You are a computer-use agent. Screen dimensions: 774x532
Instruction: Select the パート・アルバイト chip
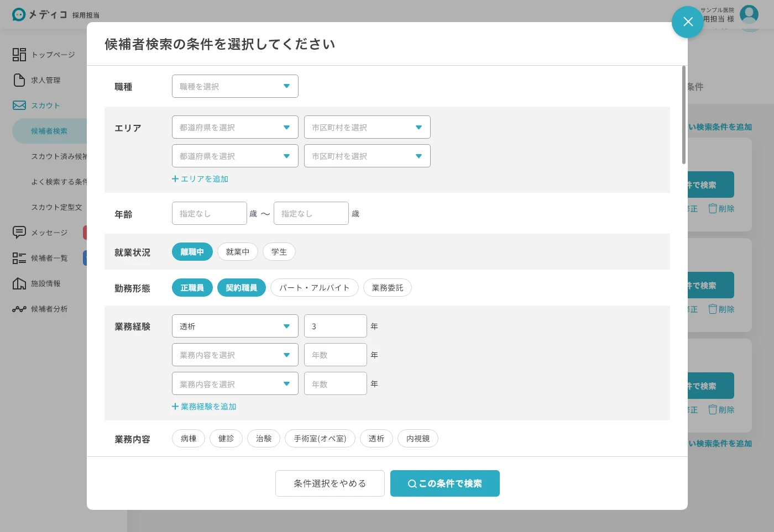pyautogui.click(x=315, y=288)
